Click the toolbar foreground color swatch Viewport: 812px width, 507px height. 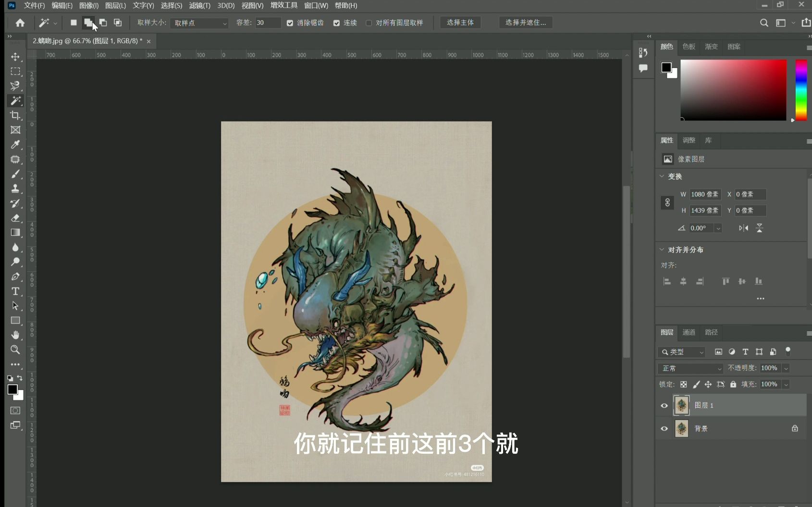pos(12,389)
